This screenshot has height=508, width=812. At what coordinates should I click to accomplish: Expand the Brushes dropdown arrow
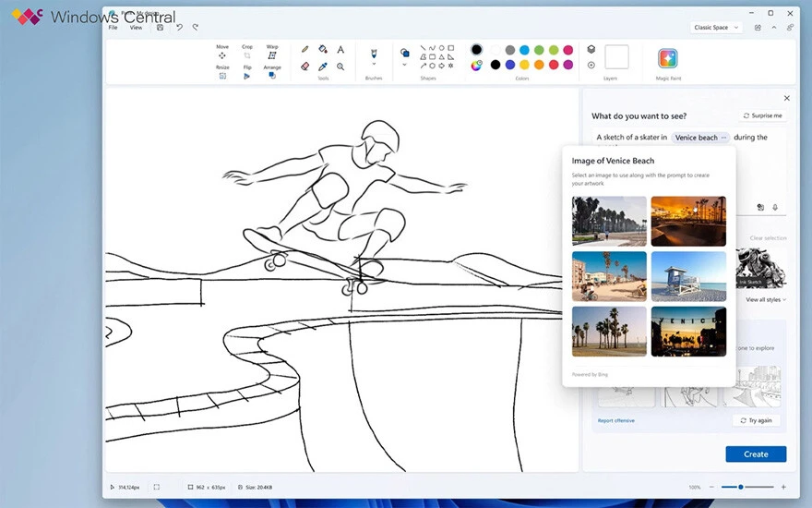coord(374,65)
